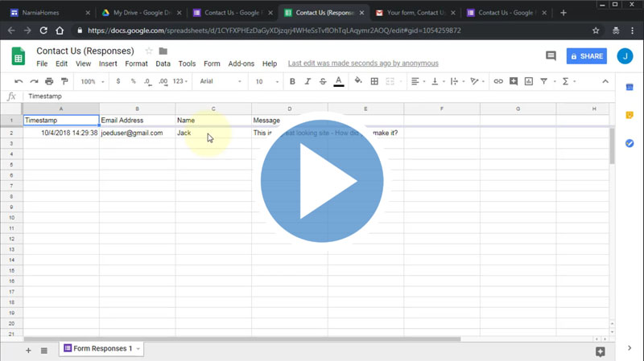Open the Borders tool
Screen dimensions: 644x361
pyautogui.click(x=374, y=81)
